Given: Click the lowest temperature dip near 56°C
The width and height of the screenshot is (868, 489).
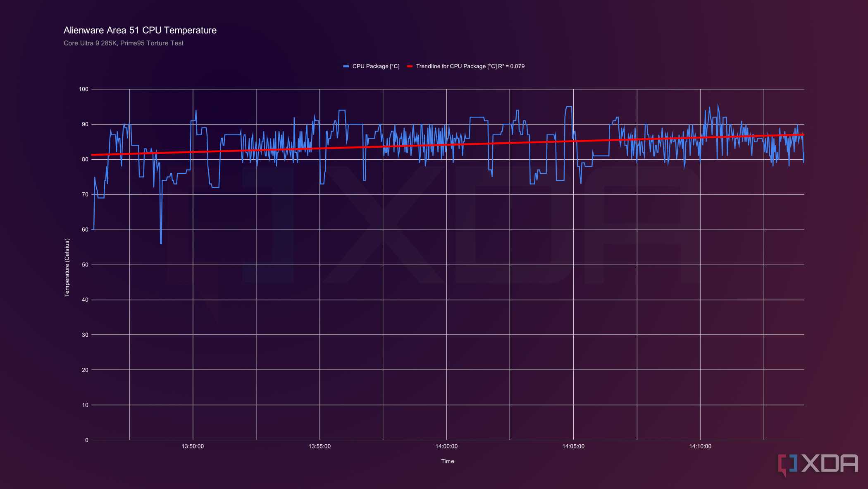Looking at the screenshot, I should [x=161, y=243].
